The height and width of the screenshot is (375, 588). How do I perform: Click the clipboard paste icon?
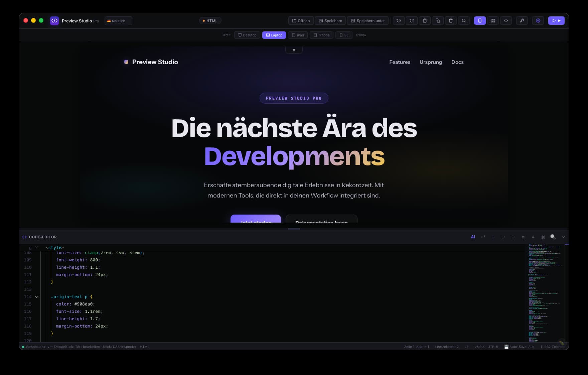(x=425, y=21)
